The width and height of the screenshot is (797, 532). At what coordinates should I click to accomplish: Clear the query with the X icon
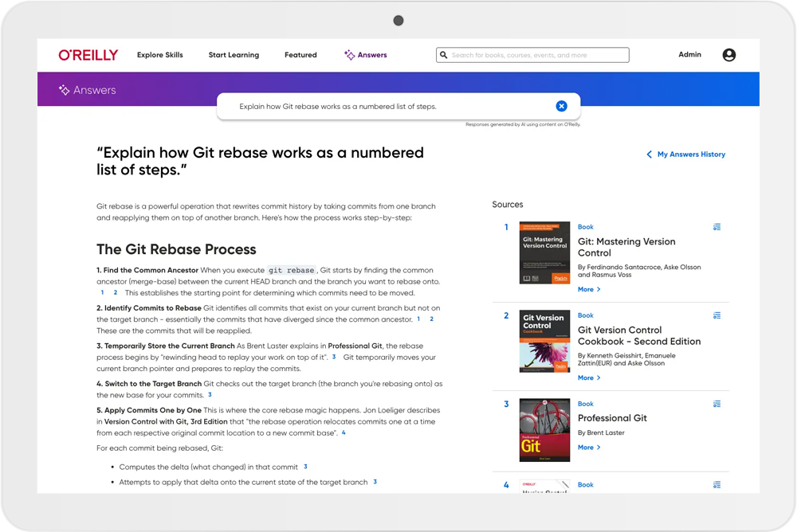click(561, 106)
